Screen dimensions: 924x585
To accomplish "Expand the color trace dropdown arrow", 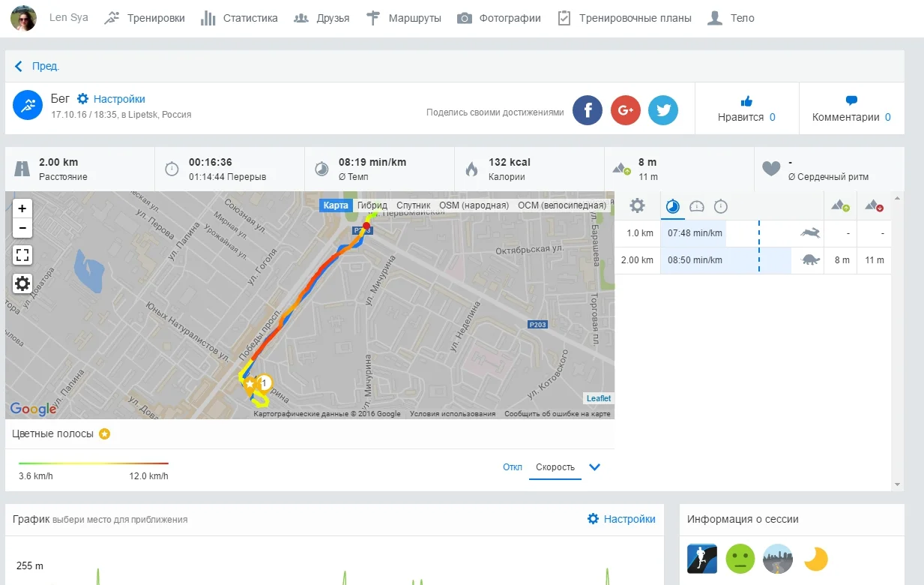I will 595,467.
